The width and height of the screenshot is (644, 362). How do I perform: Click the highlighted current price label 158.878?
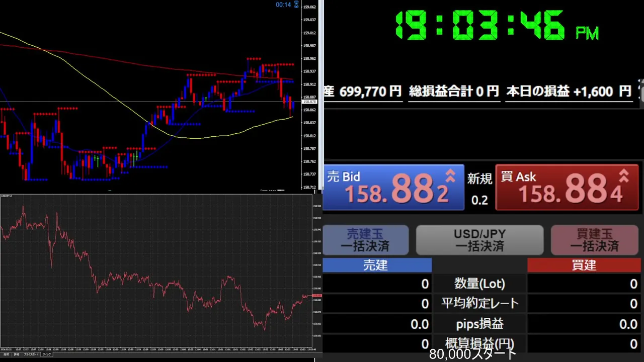pos(309,102)
